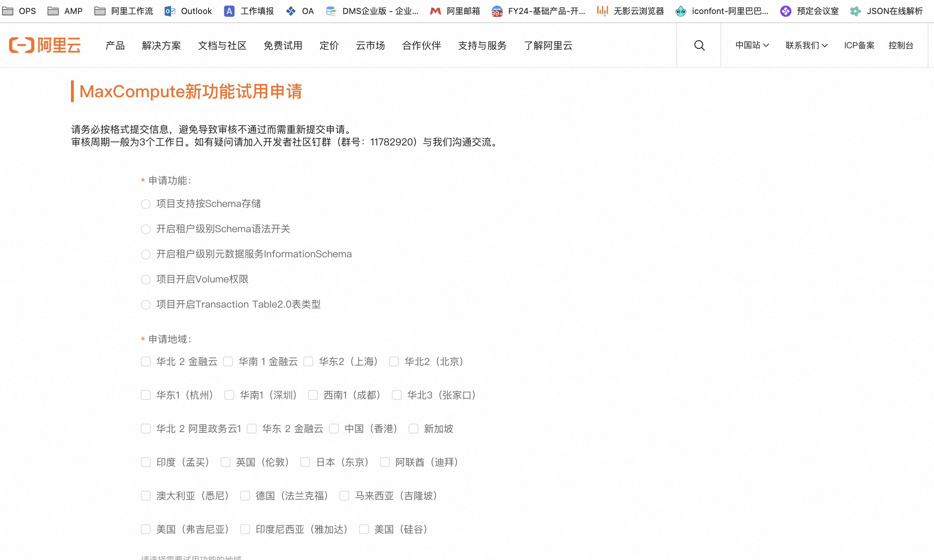Image resolution: width=934 pixels, height=560 pixels.
Task: Click the iconfont-阿里巴巴 bookmark icon
Action: (681, 11)
